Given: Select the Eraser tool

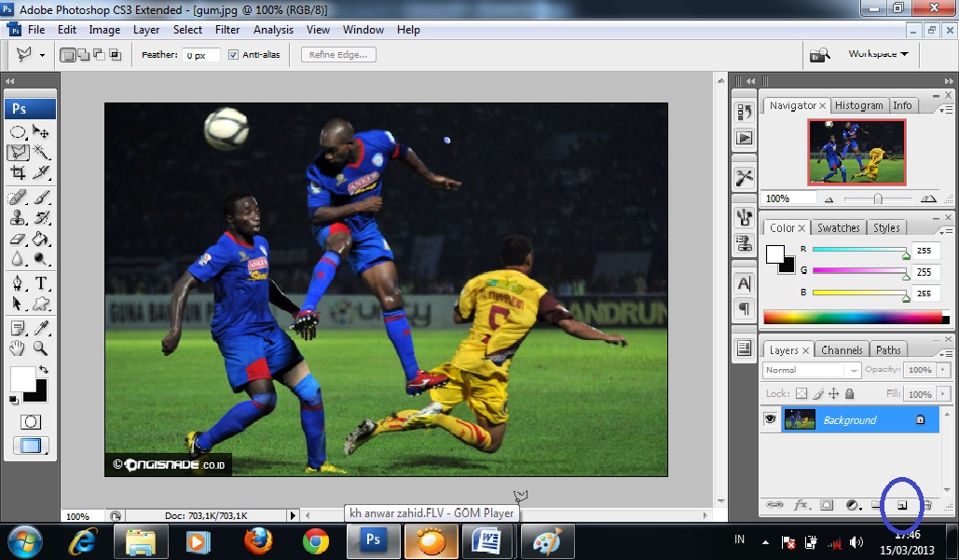Looking at the screenshot, I should click(x=18, y=239).
